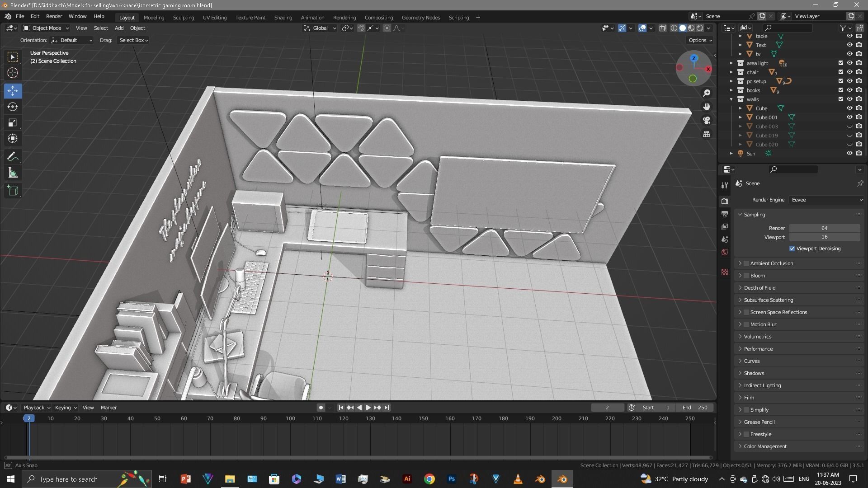Switch to the Modeling workspace tab
Viewport: 868px width, 488px height.
coord(154,18)
